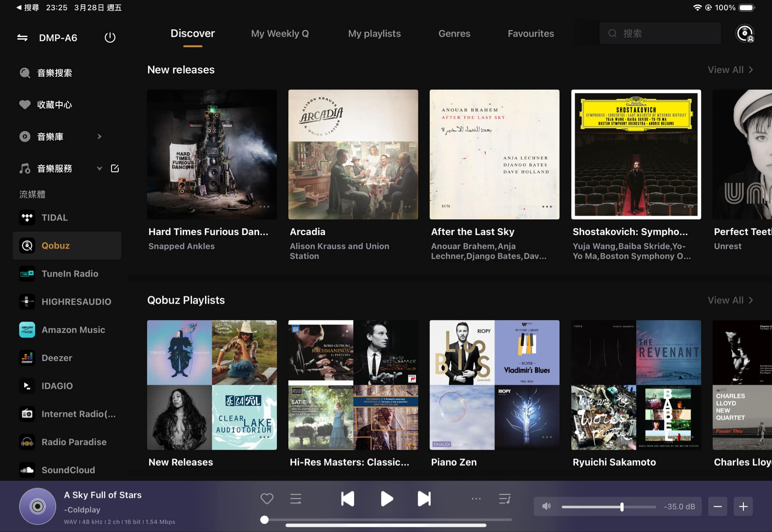Viewport: 772px width, 532px height.
Task: Open options on New Releases playlist
Action: point(264,437)
